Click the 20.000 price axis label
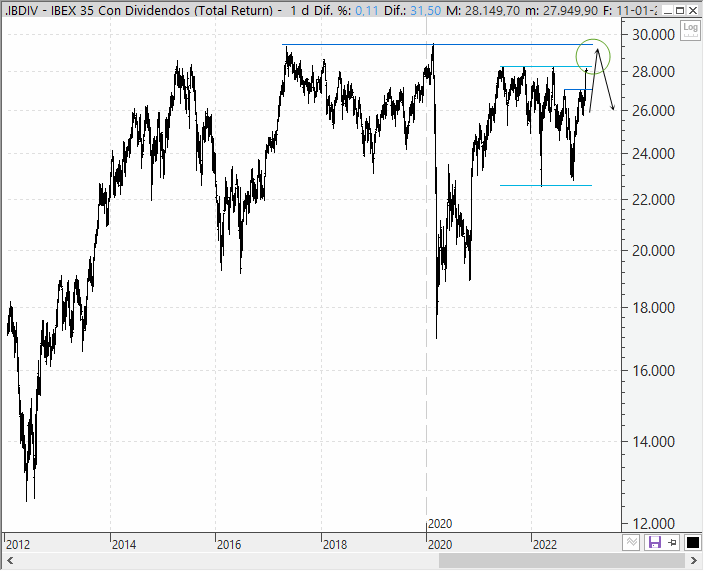Image resolution: width=704 pixels, height=571 pixels. (653, 250)
